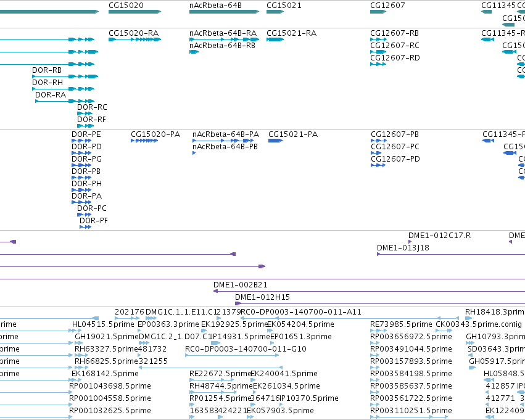The height and width of the screenshot is (420, 525).
Task: Select protein CG15021-PA
Action: 276,141
